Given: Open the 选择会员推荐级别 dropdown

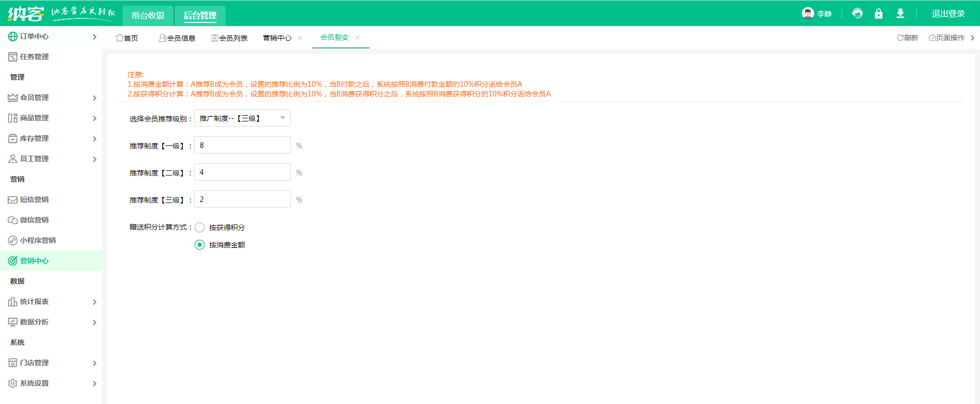Looking at the screenshot, I should (x=242, y=118).
